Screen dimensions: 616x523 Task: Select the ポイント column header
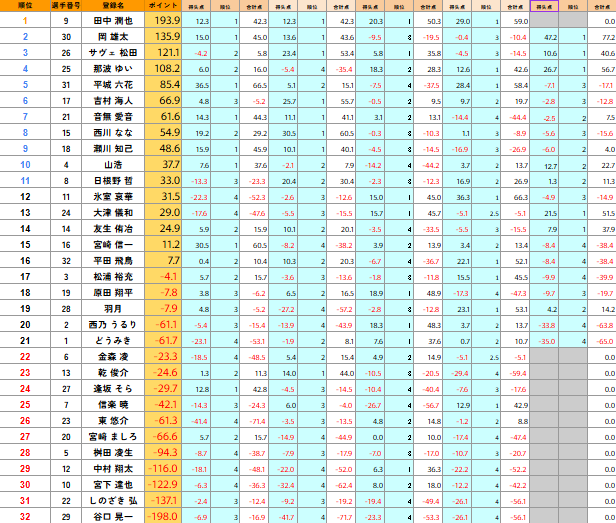(163, 6)
